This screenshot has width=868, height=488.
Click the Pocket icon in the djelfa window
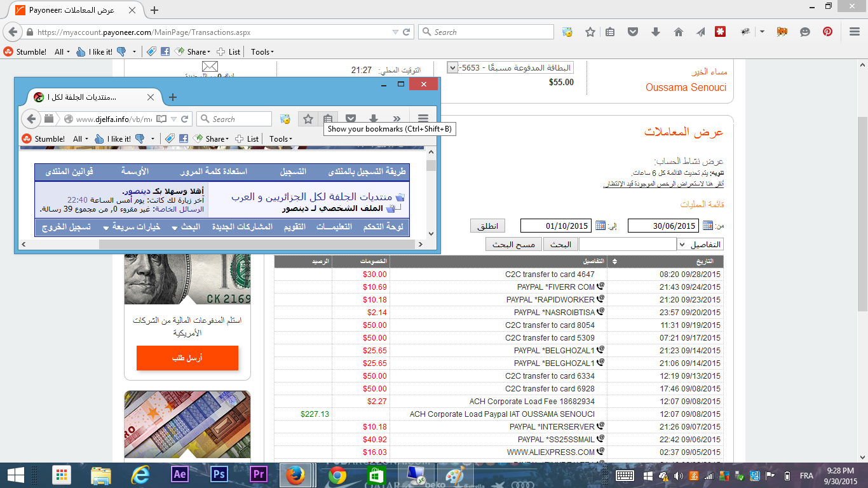[351, 119]
